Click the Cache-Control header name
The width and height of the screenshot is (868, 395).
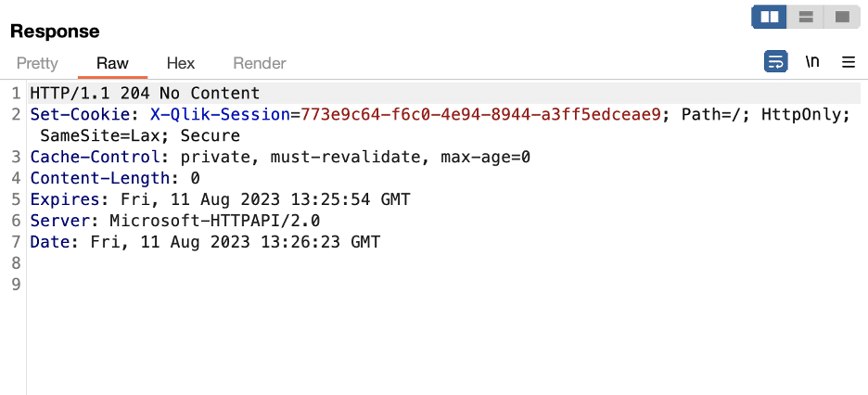[x=96, y=157]
